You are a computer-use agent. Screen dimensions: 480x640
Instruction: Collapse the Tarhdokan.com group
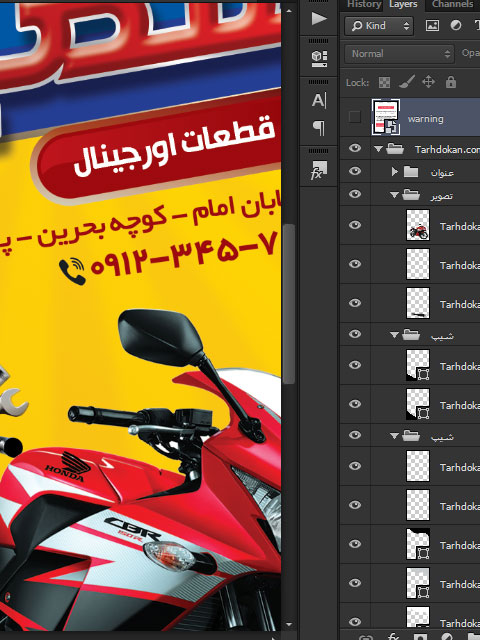tap(378, 149)
